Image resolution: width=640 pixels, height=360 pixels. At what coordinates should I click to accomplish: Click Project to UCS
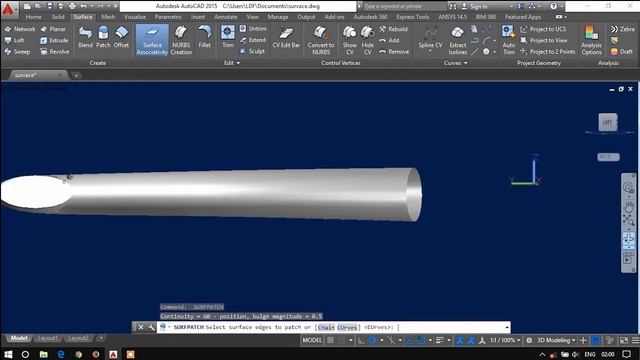pyautogui.click(x=543, y=29)
